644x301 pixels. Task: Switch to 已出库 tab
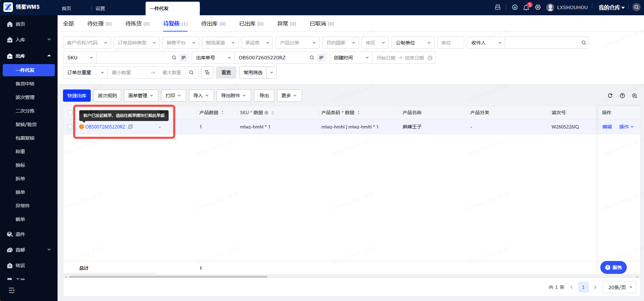click(251, 24)
